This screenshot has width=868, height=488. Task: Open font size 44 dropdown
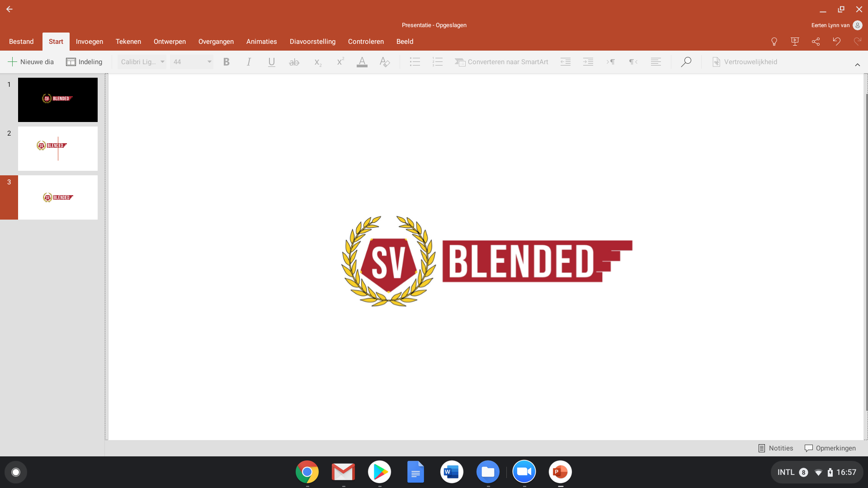[192, 62]
